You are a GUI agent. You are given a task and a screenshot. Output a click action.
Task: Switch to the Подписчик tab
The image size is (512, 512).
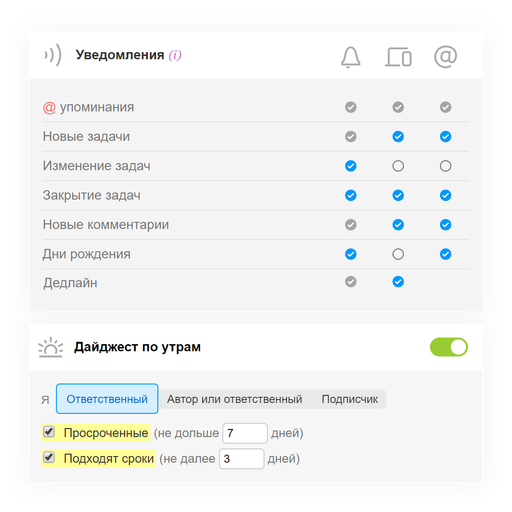tap(350, 399)
